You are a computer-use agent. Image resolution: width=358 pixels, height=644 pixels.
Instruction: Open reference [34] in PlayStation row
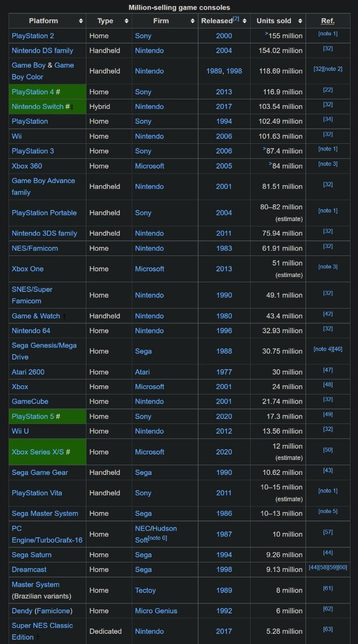coord(328,119)
